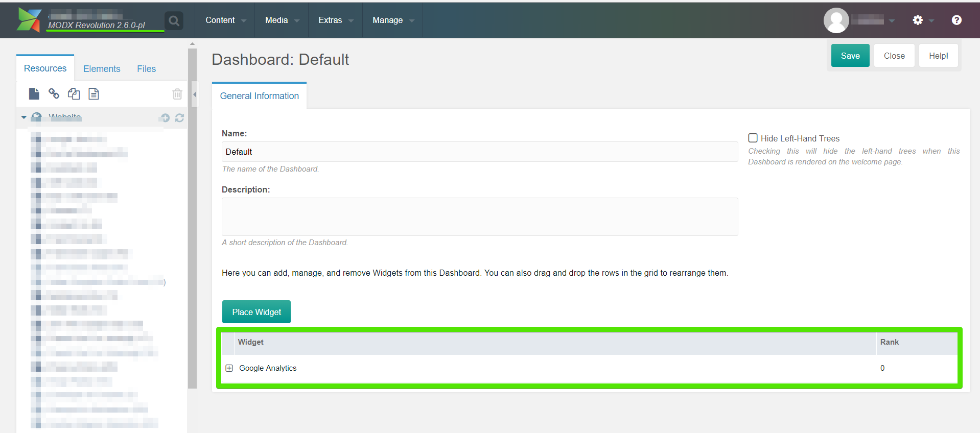
Task: Open the user avatar profile
Action: pyautogui.click(x=836, y=20)
